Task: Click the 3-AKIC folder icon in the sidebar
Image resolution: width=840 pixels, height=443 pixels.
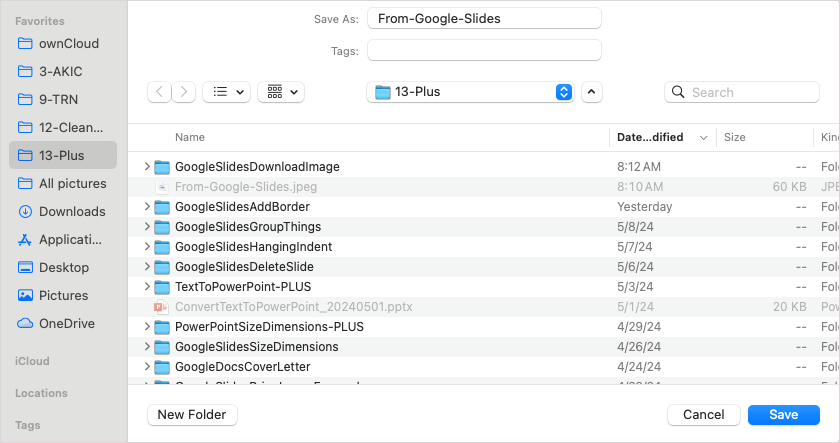Action: (x=25, y=71)
